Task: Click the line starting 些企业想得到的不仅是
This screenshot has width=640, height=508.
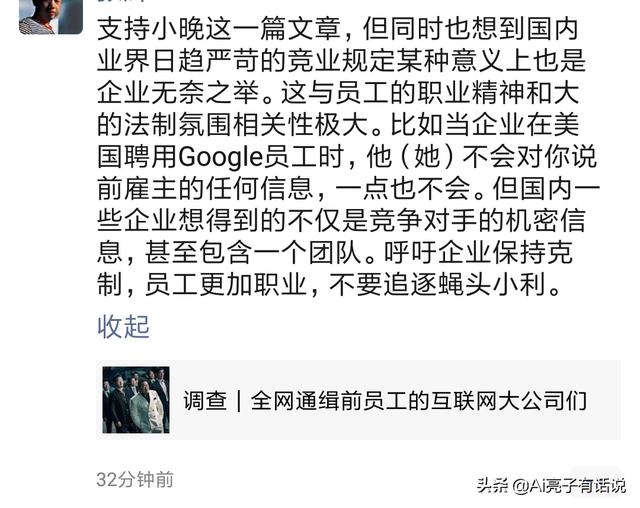Action: (342, 221)
